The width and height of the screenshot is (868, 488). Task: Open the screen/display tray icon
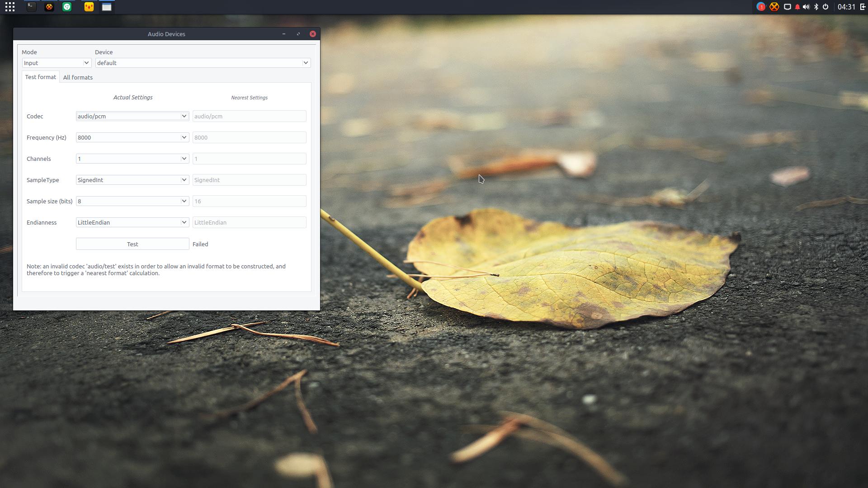pos(787,7)
